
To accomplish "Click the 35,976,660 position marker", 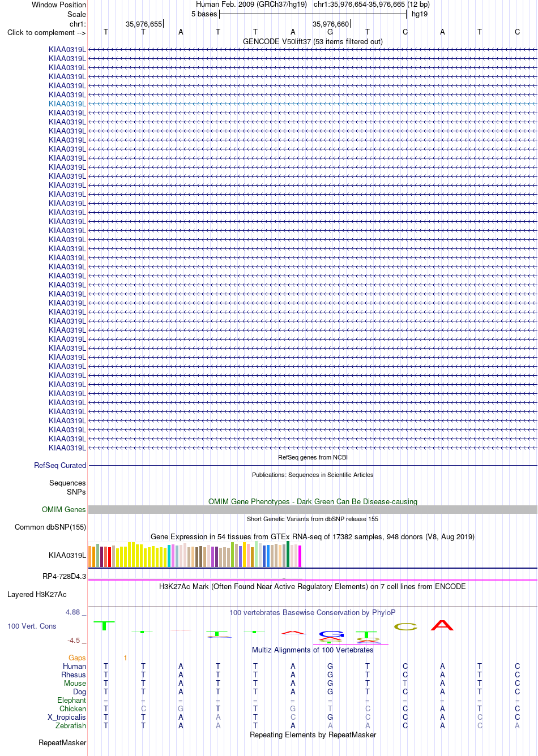I will [x=331, y=24].
